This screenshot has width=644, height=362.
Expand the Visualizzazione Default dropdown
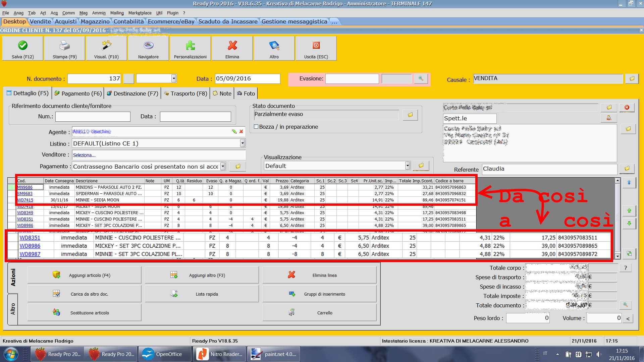click(x=408, y=166)
